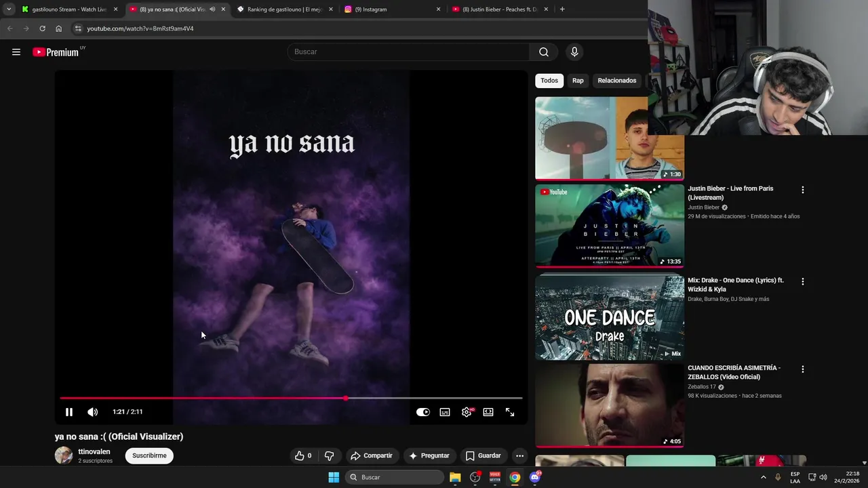This screenshot has height=488, width=868.
Task: Switch ESP LAA input language
Action: click(795, 477)
